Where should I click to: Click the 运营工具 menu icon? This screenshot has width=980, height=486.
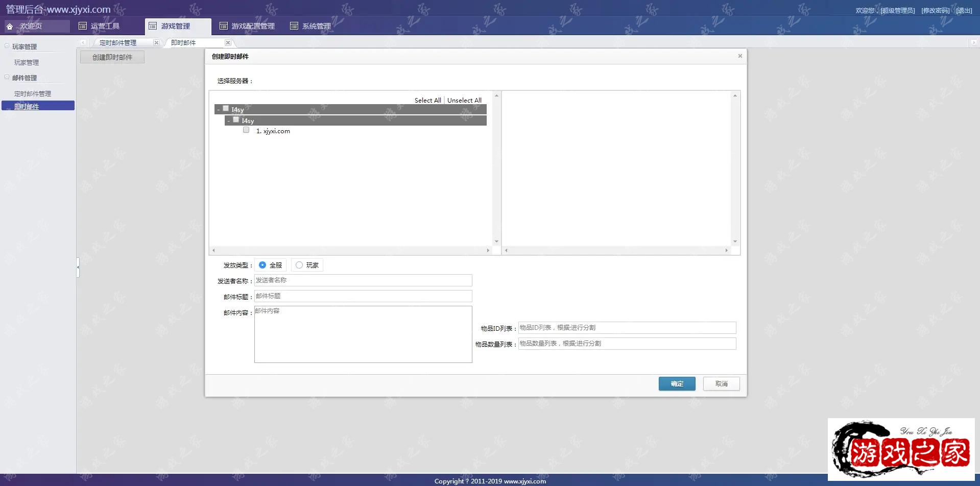(x=82, y=26)
